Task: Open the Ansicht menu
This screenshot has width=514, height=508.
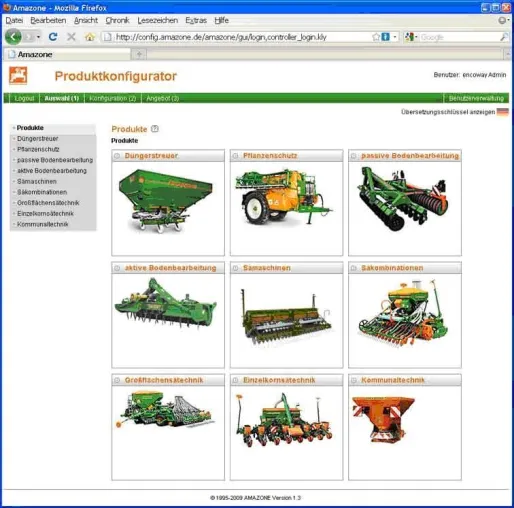Action: coord(86,20)
